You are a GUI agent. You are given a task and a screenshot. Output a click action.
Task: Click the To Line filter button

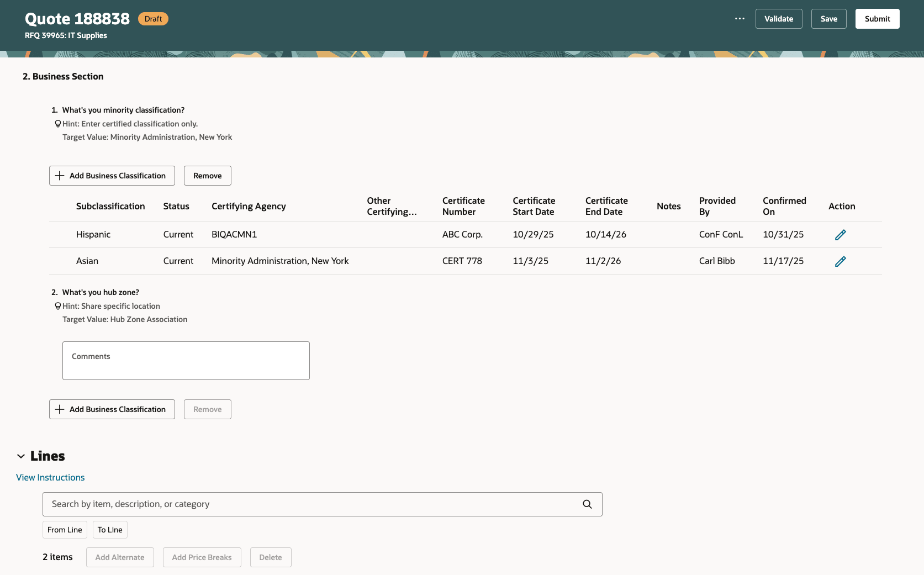pyautogui.click(x=109, y=529)
